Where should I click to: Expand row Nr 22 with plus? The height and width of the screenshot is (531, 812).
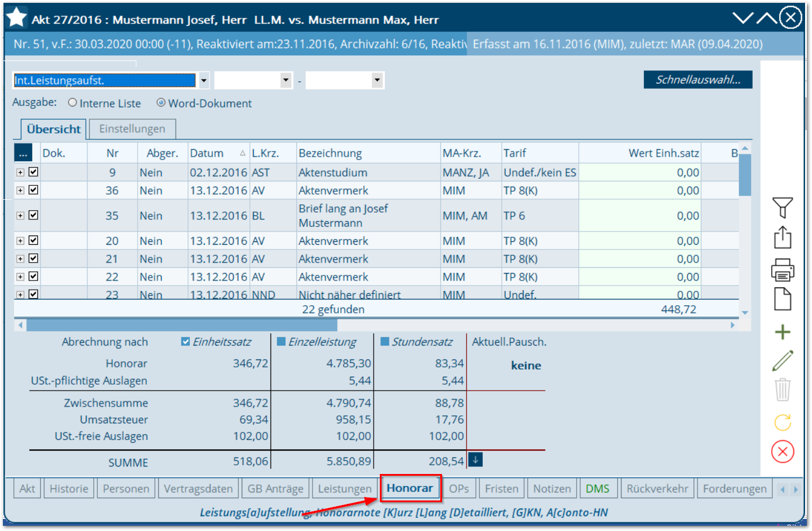(x=20, y=276)
